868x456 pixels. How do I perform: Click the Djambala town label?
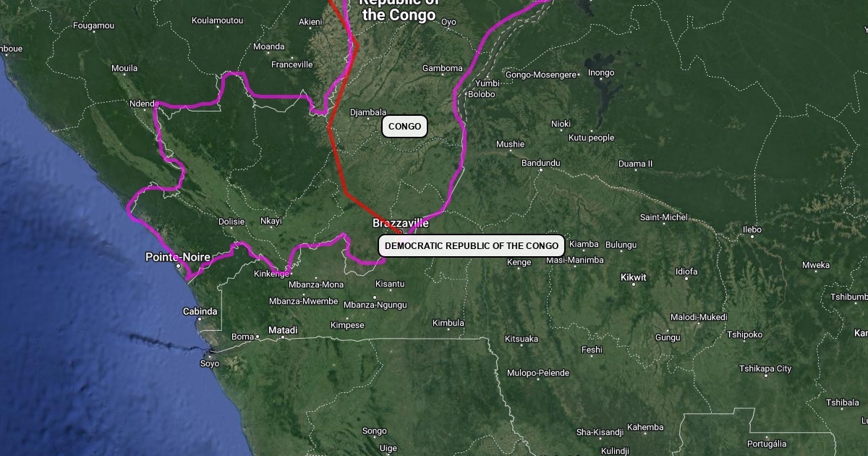[368, 112]
